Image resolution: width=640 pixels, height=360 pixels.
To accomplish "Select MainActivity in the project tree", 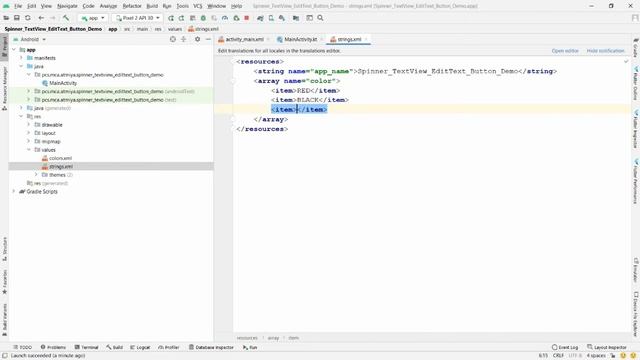I will tap(63, 83).
